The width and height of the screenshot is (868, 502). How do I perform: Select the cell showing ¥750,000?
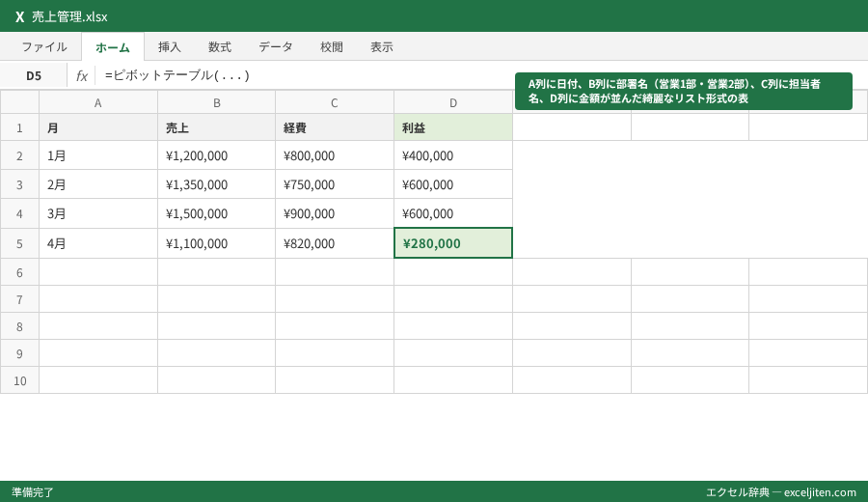pos(335,184)
